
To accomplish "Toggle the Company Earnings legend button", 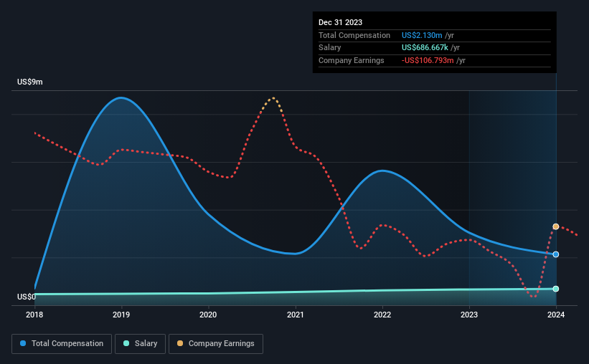I will click(216, 344).
